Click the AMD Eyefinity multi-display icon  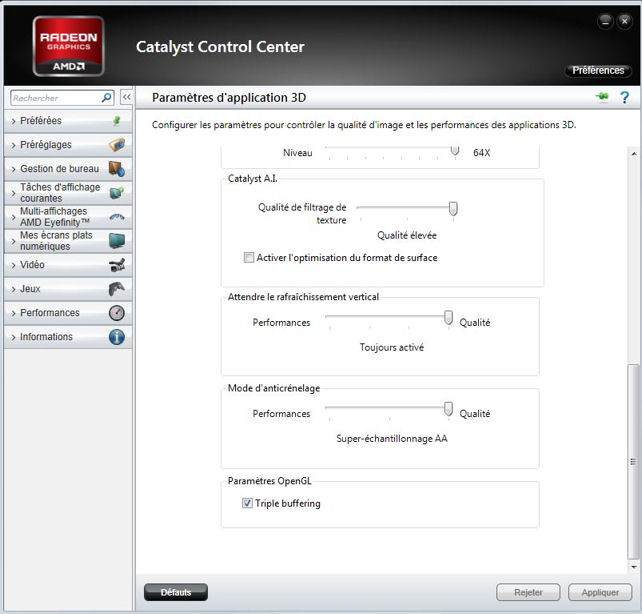(117, 217)
